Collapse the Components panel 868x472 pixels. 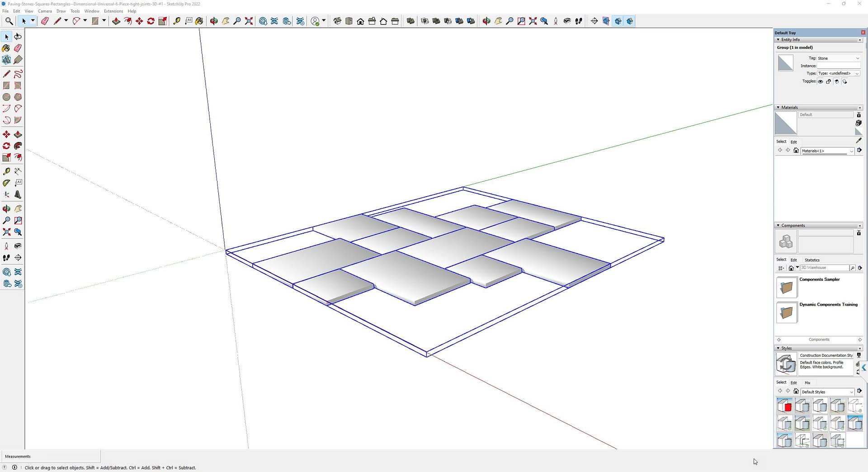coord(778,226)
